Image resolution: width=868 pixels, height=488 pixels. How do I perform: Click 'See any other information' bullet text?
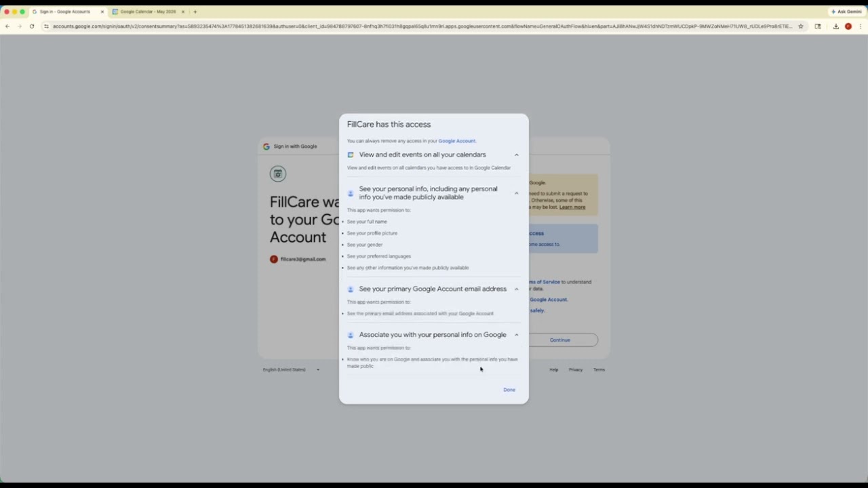[408, 268]
